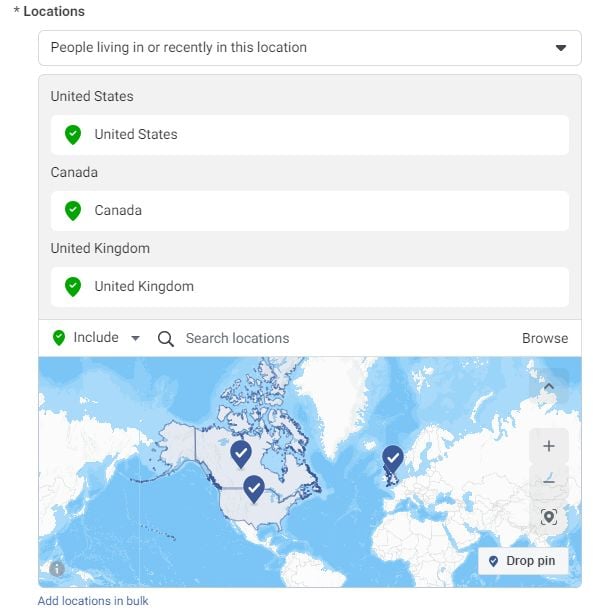Viewport: 593px width, 615px height.
Task: Collapse the map with the up chevron
Action: point(549,387)
